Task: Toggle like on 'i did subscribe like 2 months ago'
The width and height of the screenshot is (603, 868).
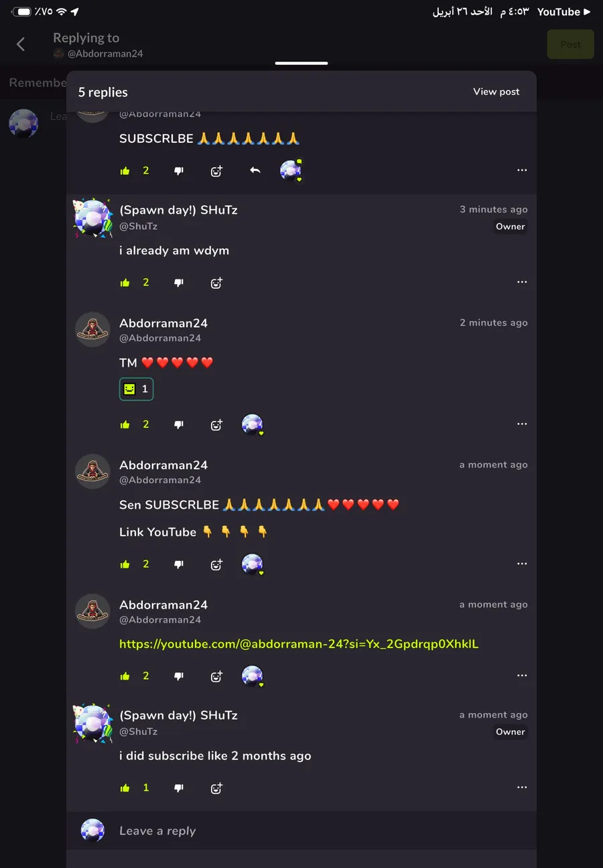Action: coord(125,788)
